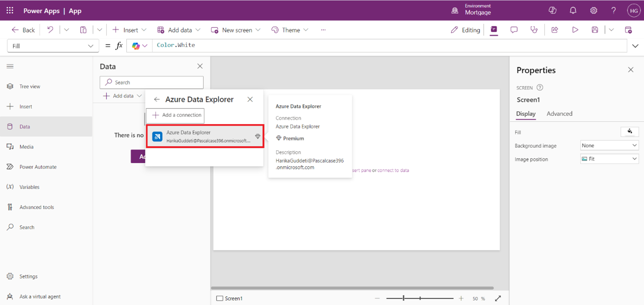Viewport: 644px width, 305px height.
Task: Save the app using disk icon
Action: 595,30
